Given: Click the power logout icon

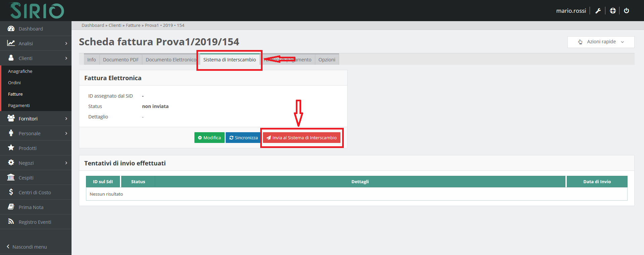Looking at the screenshot, I should pos(627,11).
